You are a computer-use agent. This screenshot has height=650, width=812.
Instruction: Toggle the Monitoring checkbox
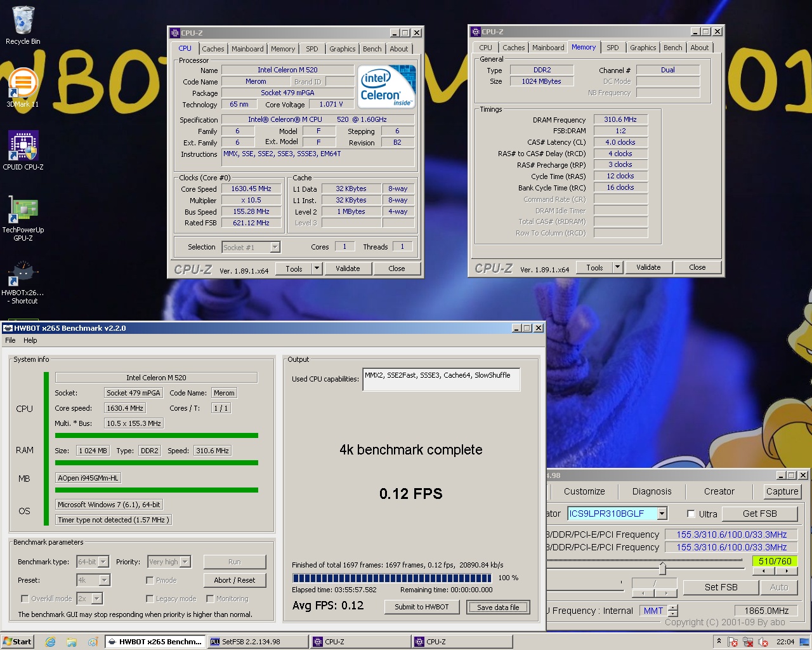210,599
